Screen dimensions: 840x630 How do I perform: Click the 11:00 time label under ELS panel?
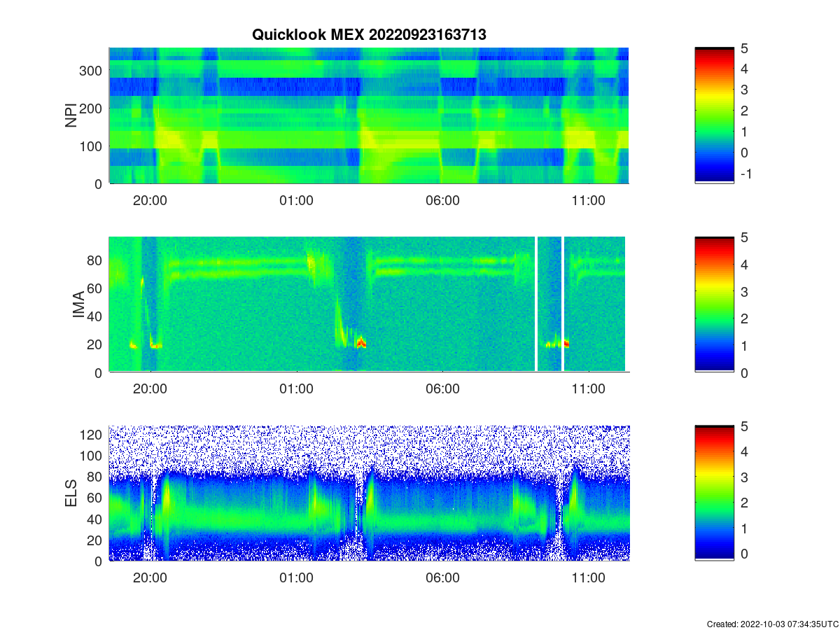(589, 578)
